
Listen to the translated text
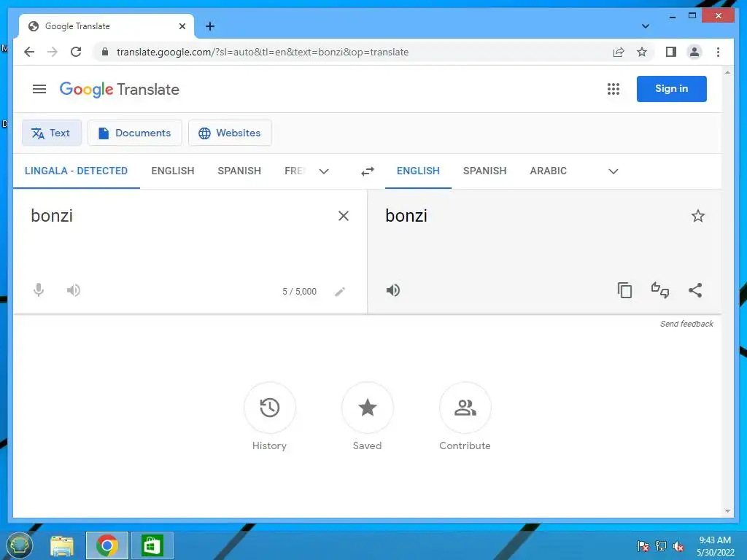pyautogui.click(x=393, y=290)
